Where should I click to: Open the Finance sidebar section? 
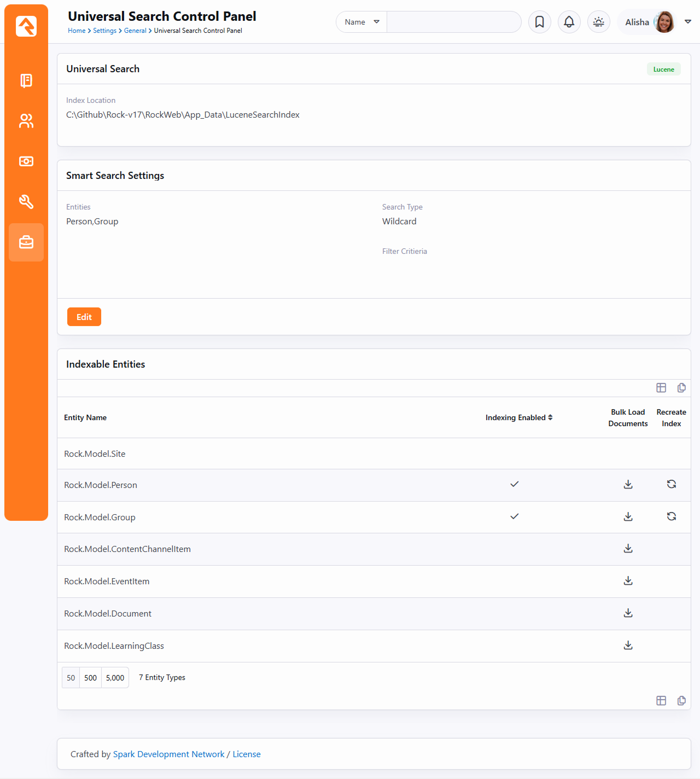(26, 161)
